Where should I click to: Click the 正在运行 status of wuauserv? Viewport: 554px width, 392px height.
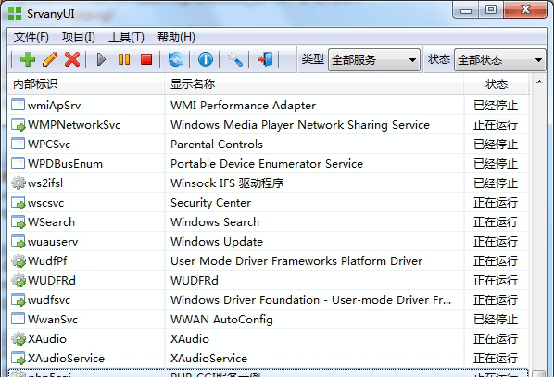click(496, 242)
